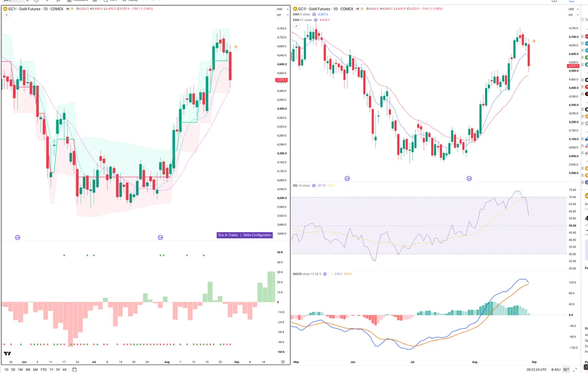Click the Ocs Ai Trader Delta Configuration label
This screenshot has height=373, width=588.
click(x=245, y=235)
